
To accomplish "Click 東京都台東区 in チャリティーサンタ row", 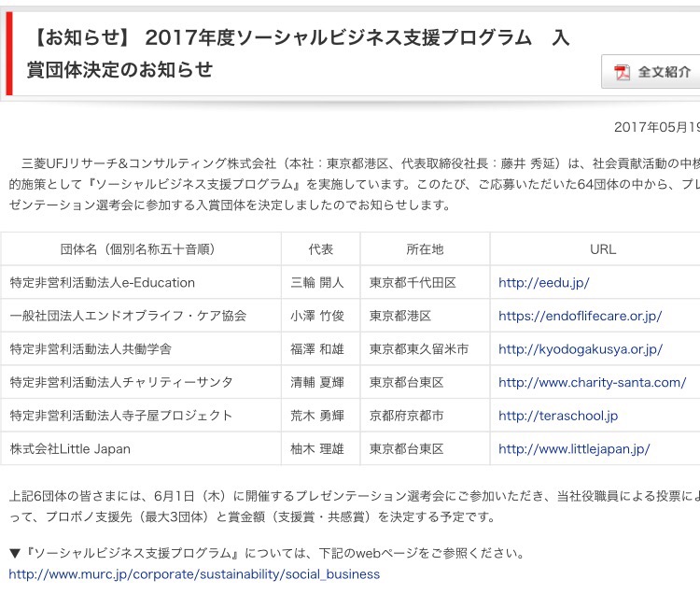I will 406,382.
